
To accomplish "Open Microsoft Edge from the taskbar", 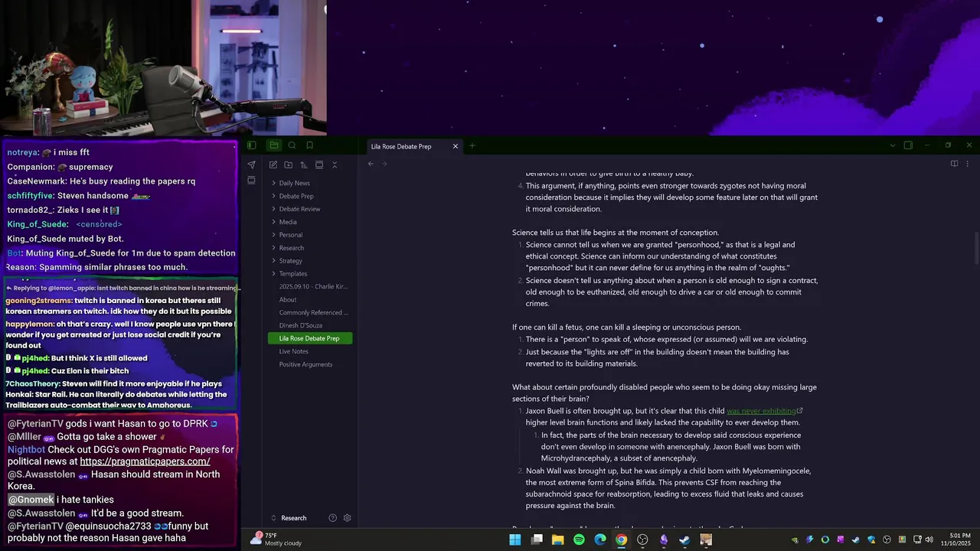I will [x=600, y=540].
